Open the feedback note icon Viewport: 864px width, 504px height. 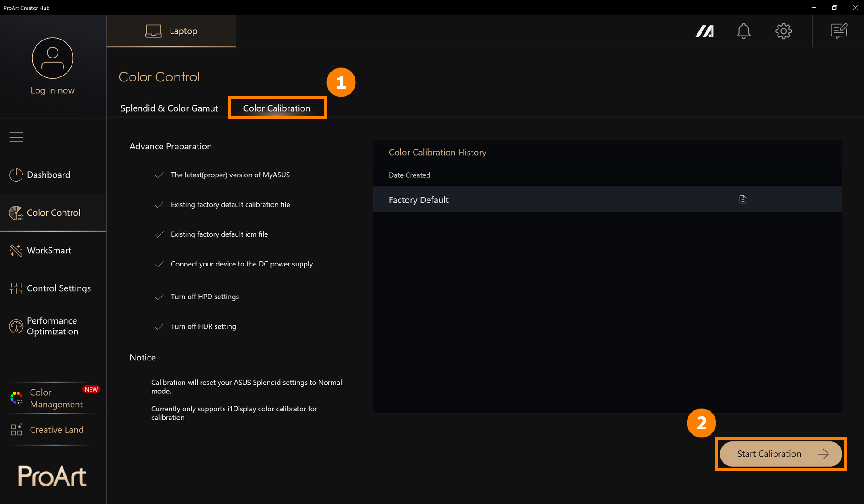tap(839, 31)
